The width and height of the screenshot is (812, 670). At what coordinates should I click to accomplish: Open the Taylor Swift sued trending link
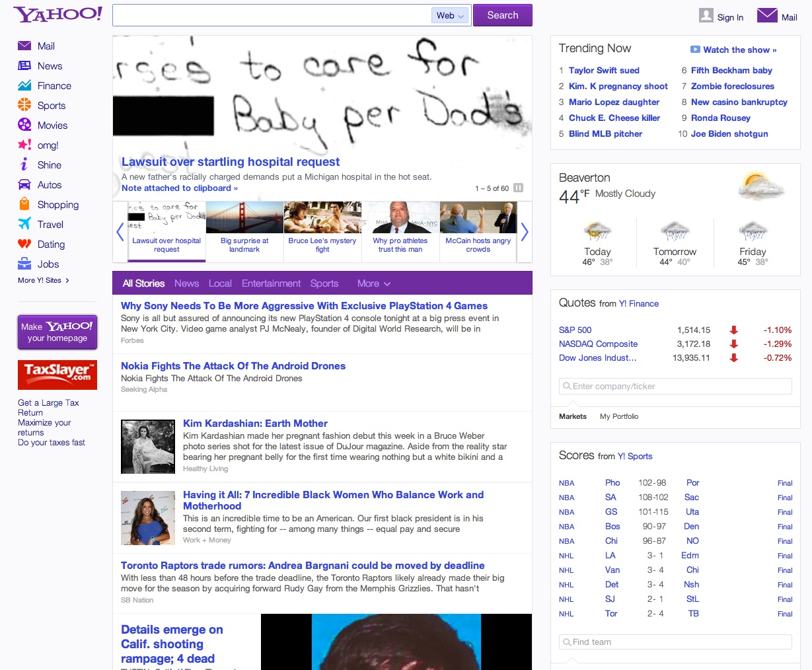pos(603,70)
